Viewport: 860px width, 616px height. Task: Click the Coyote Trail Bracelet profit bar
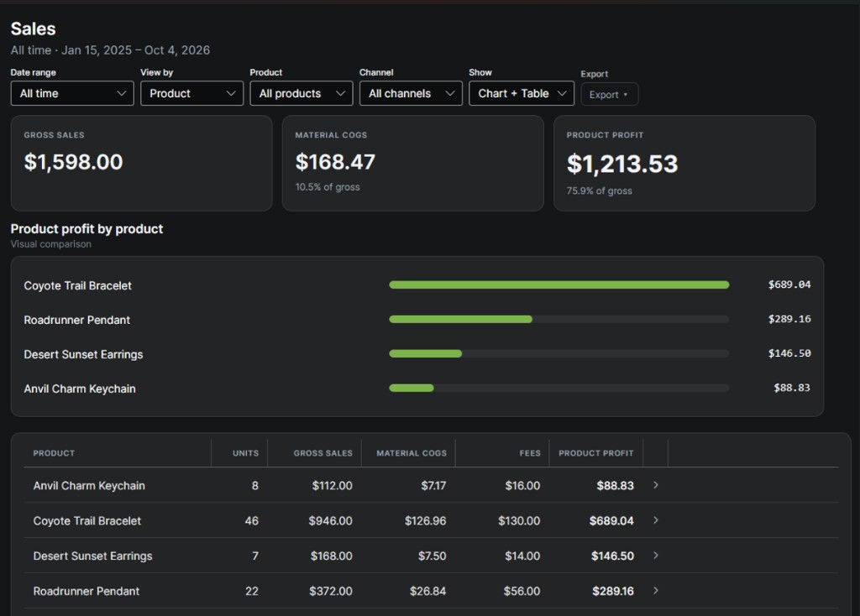pos(558,285)
